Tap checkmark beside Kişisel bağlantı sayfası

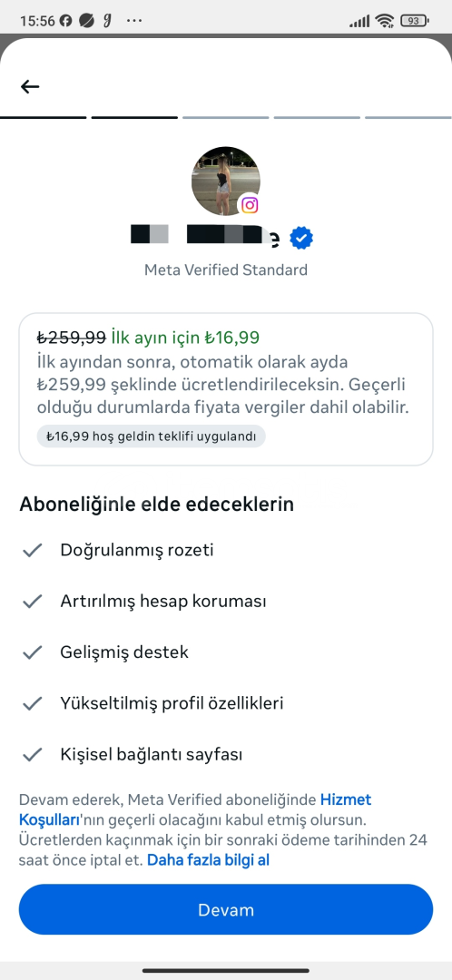click(32, 754)
